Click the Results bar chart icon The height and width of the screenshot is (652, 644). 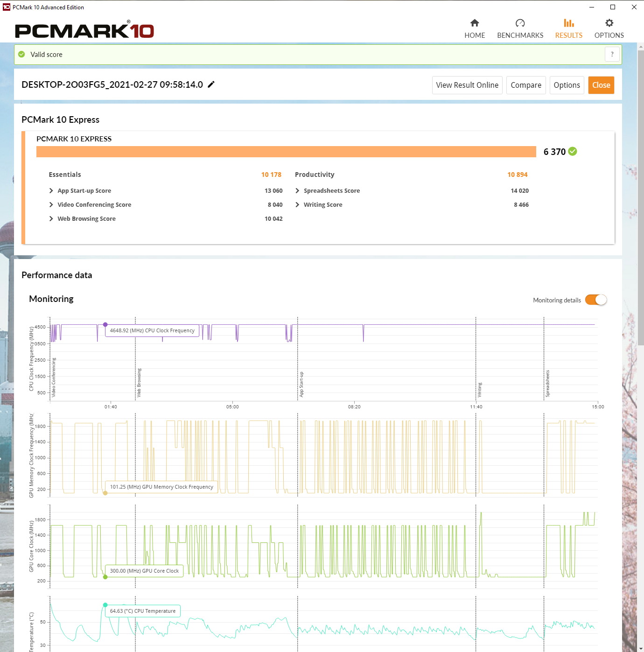click(568, 23)
